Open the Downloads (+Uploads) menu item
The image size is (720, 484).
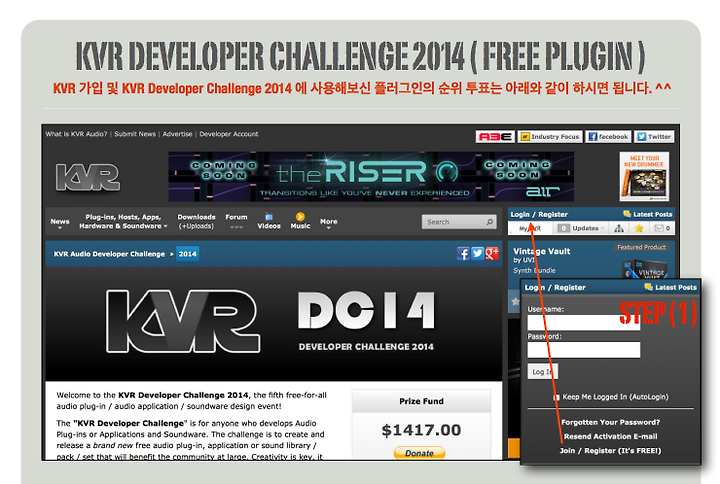point(196,221)
